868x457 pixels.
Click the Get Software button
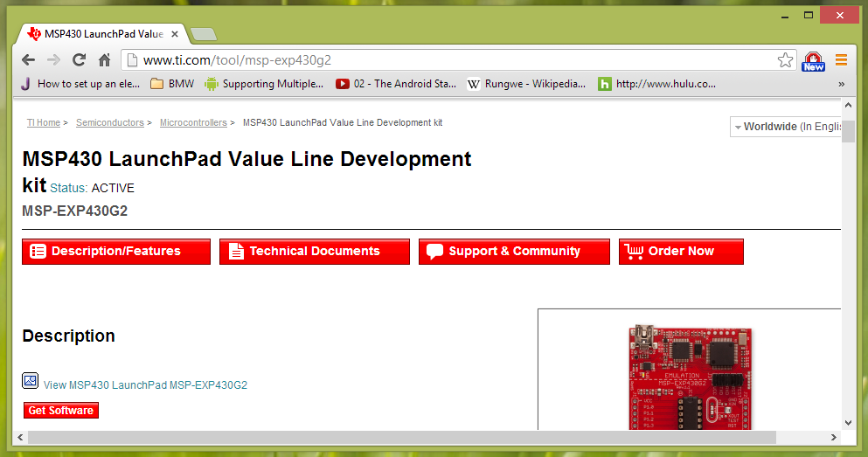[61, 411]
